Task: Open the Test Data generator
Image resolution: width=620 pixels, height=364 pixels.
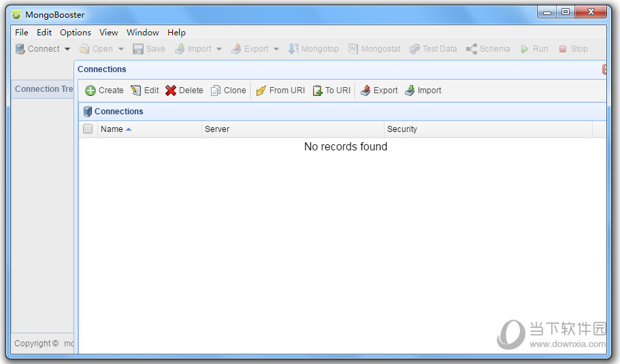Action: [x=433, y=49]
